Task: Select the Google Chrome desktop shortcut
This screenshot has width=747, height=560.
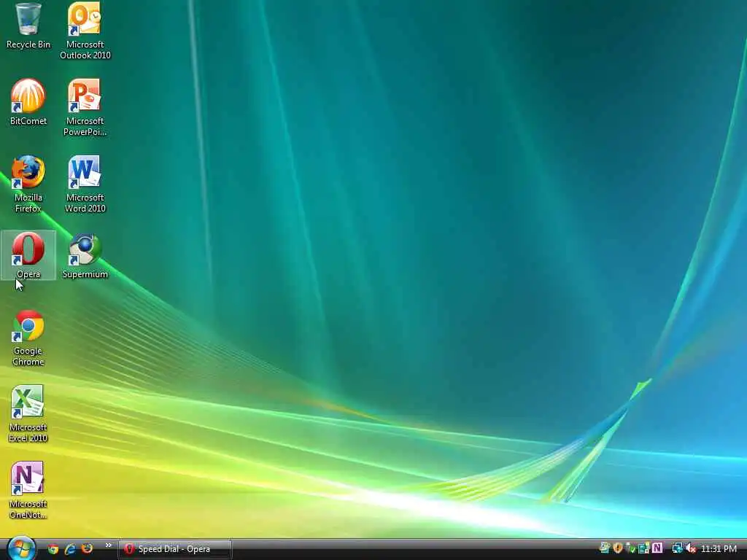Action: [x=28, y=338]
